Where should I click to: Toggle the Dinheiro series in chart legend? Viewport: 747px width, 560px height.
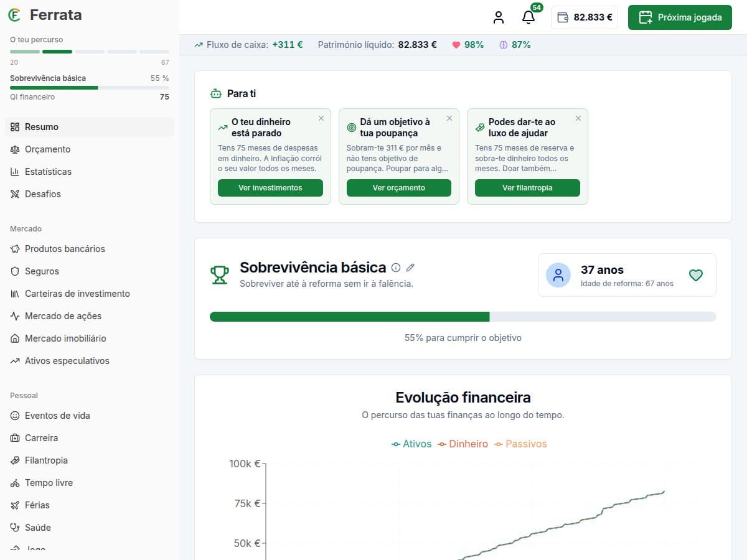tap(463, 444)
